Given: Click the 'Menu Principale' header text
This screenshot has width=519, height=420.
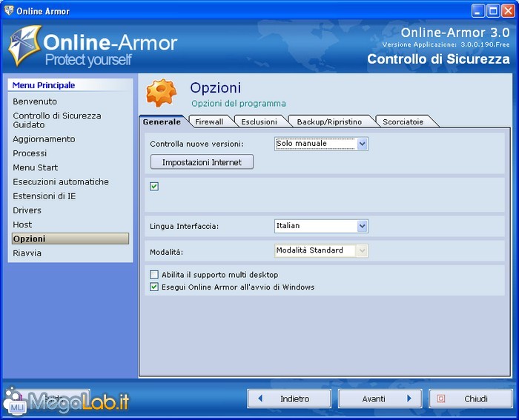Looking at the screenshot, I should (x=43, y=85).
